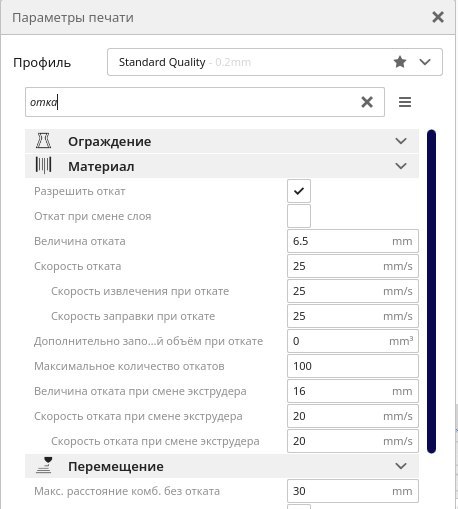This screenshot has width=458, height=509.
Task: Click the Откат при смене слоя label
Action: (x=93, y=216)
